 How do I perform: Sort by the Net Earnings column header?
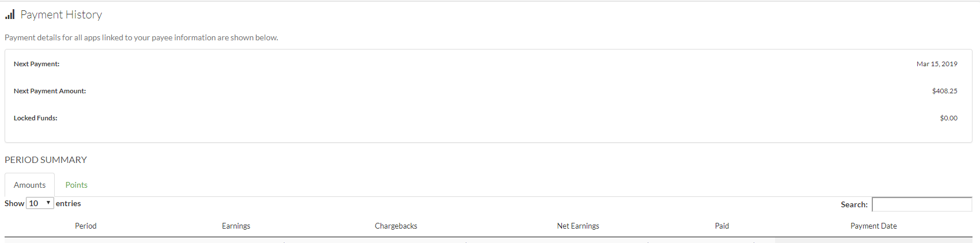click(578, 226)
